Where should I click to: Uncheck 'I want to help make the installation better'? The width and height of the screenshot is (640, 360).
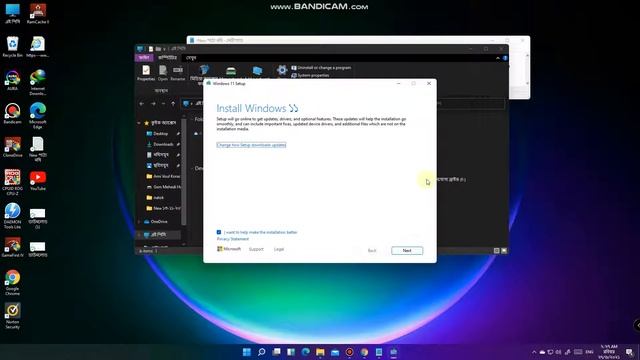tap(219, 232)
